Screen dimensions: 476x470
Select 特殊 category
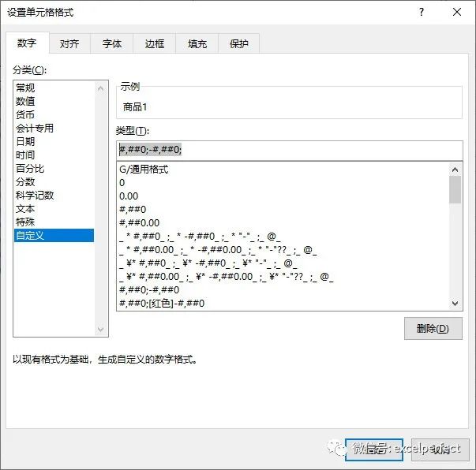[x=54, y=222]
